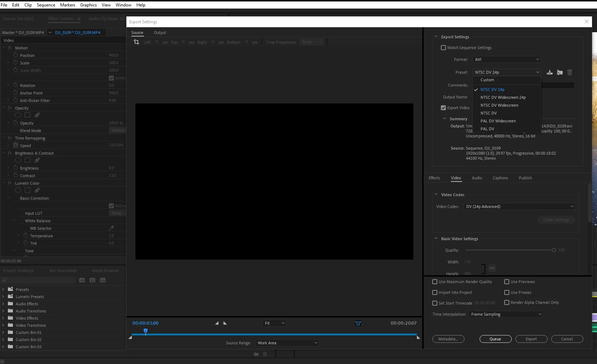Toggle the Position animation stopwatch
The image size is (597, 364).
point(15,55)
